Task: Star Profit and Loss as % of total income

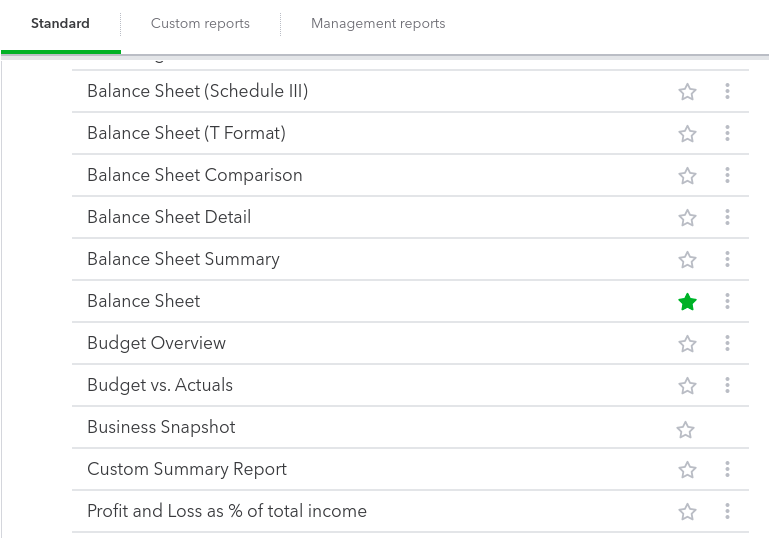Action: 687,512
